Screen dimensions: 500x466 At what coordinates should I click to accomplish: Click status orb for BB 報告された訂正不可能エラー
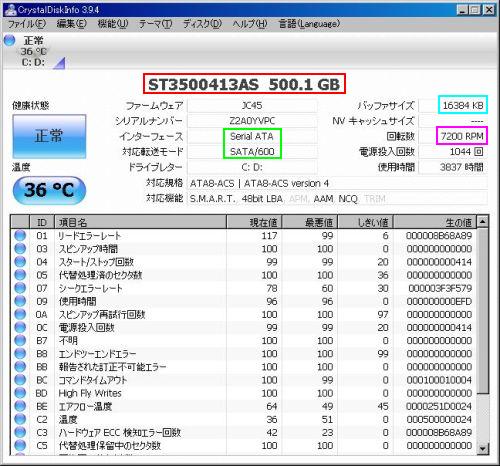click(20, 367)
